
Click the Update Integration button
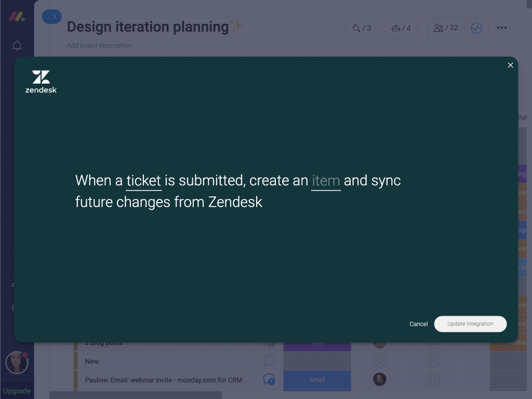470,324
